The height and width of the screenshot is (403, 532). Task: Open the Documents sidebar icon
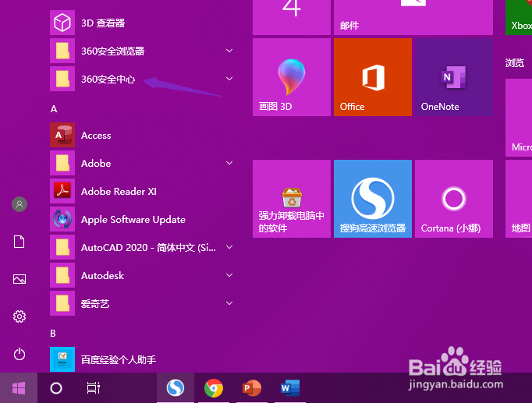tap(19, 242)
